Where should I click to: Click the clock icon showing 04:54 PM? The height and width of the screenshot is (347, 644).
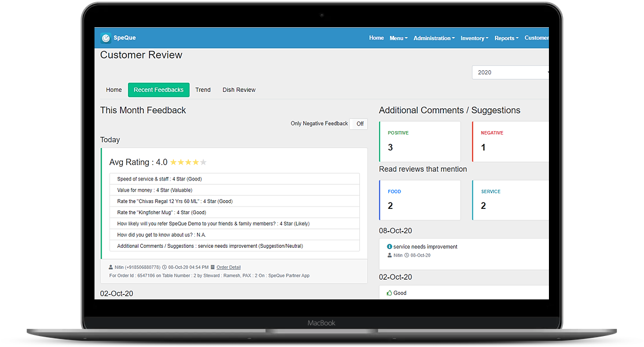click(165, 267)
